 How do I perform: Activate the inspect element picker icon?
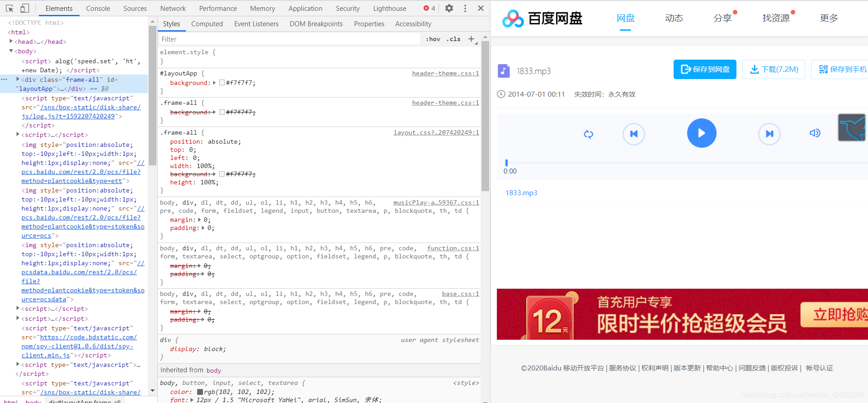9,8
